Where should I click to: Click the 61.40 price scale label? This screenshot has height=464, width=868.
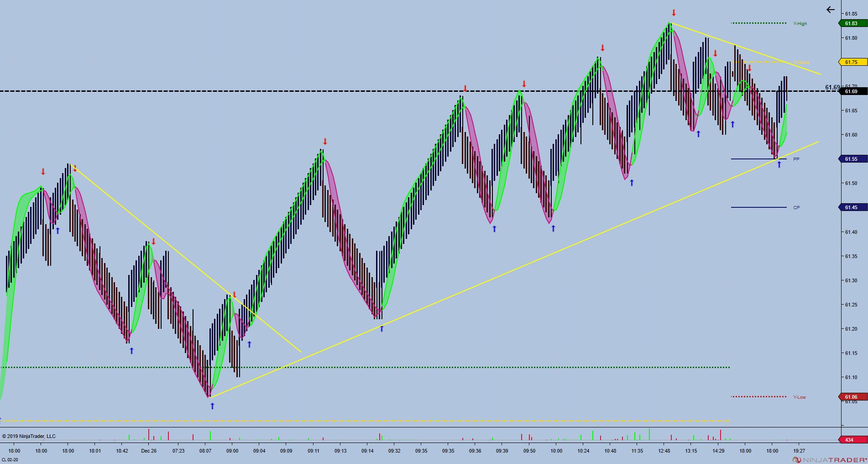pyautogui.click(x=851, y=232)
